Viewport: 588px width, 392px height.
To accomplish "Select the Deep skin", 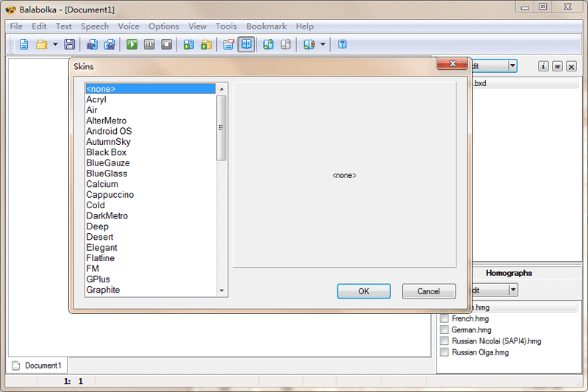I will pos(151,227).
